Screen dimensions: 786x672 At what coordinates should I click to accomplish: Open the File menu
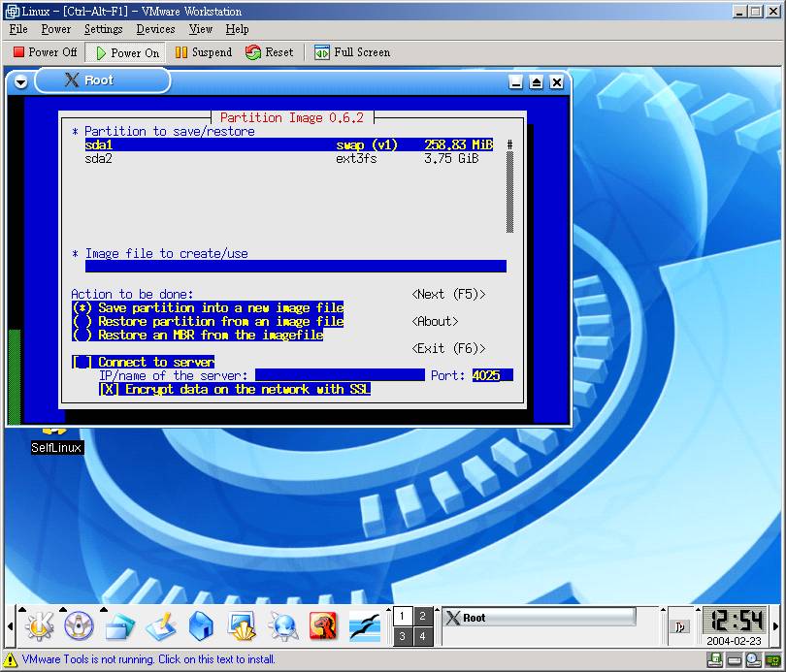(x=18, y=29)
